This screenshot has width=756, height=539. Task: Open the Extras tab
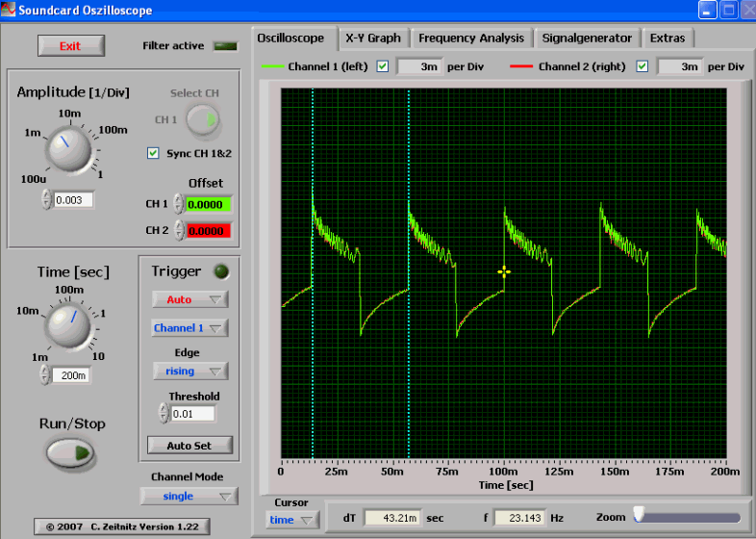click(x=668, y=38)
